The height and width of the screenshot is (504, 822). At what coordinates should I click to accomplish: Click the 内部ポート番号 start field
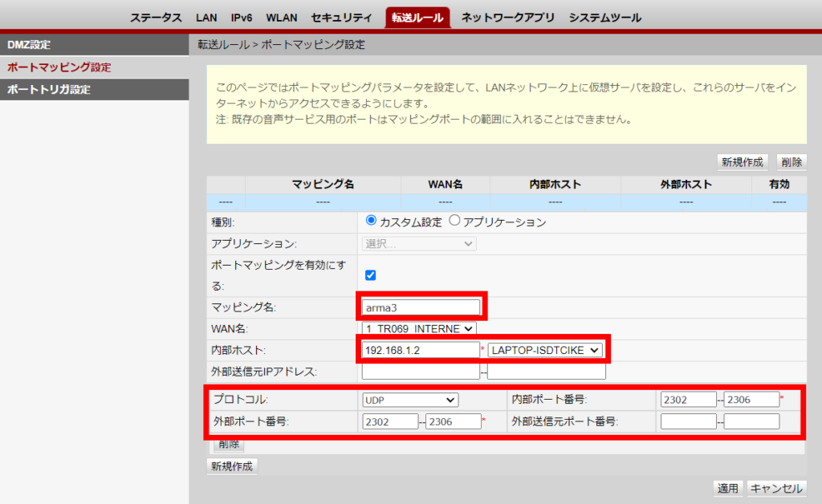pos(688,400)
